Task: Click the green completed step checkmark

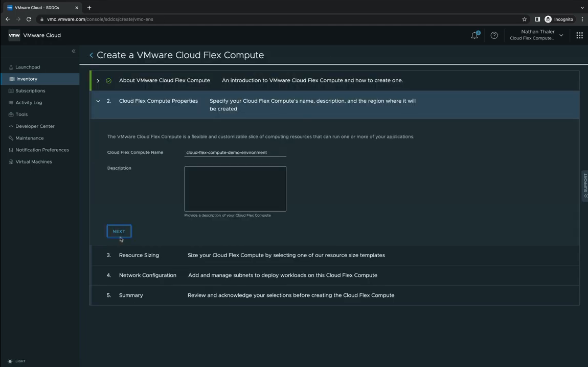Action: tap(108, 81)
